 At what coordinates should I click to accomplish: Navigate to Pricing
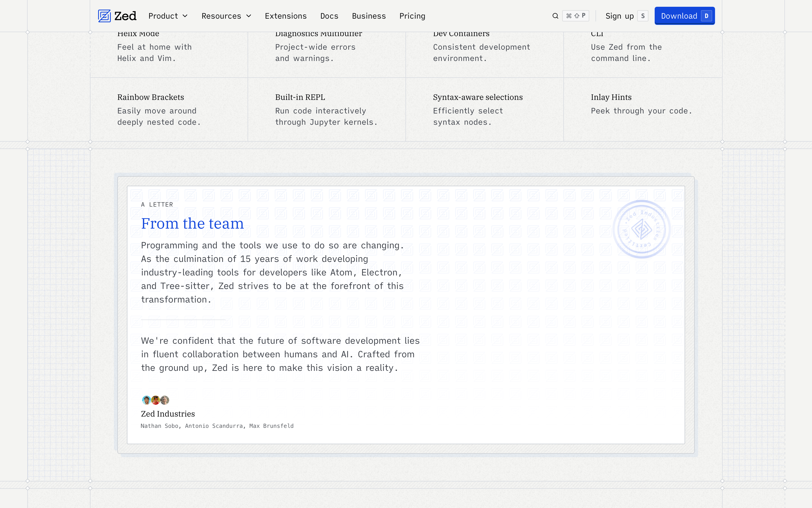(x=412, y=16)
